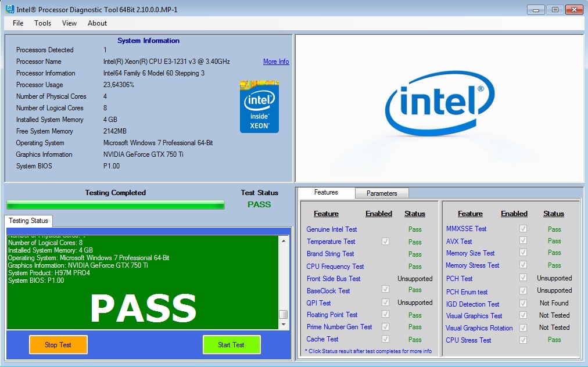The height and width of the screenshot is (367, 588).
Task: Toggle the Floating Point Test checkbox
Action: pyautogui.click(x=385, y=314)
